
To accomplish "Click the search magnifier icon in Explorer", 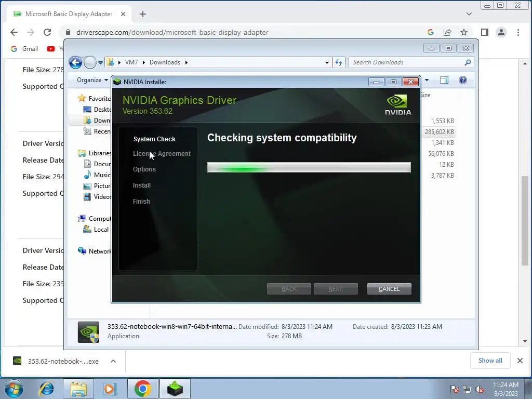I will coord(468,62).
